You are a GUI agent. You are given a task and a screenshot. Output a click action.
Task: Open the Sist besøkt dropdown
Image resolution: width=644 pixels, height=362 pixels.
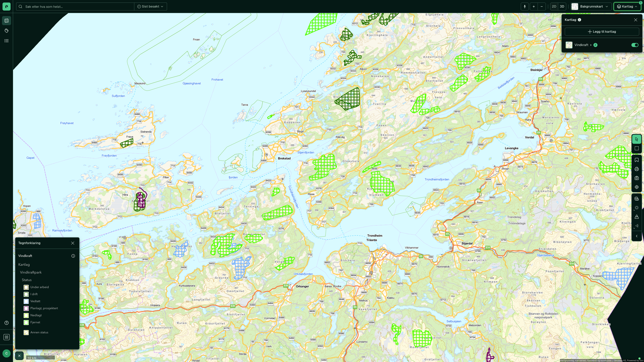click(x=150, y=7)
